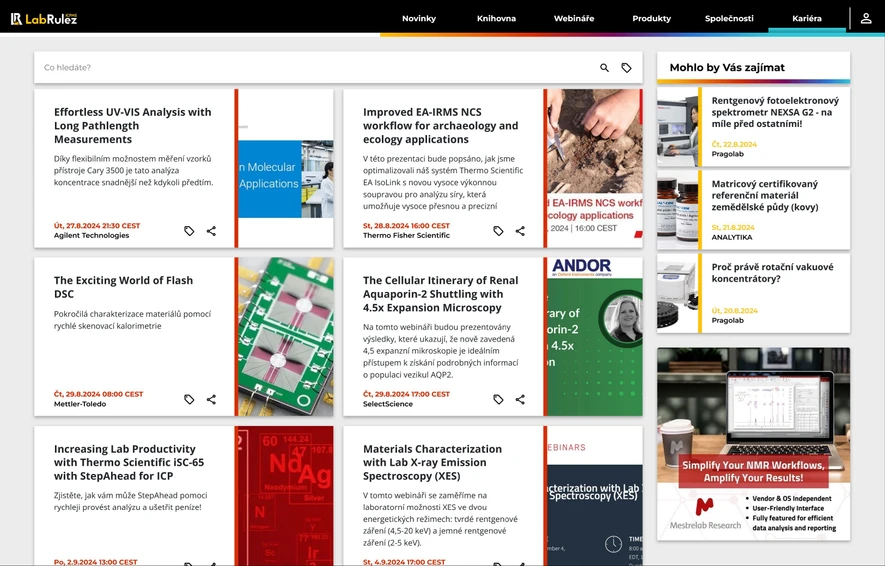Click the red periodic table thumbnail

click(286, 496)
